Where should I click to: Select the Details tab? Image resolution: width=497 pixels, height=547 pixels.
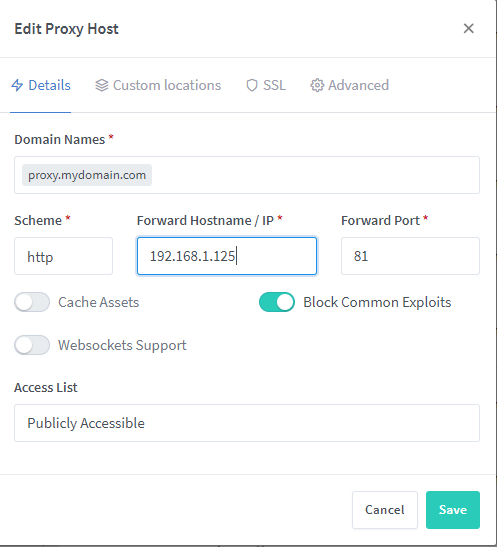coord(41,85)
